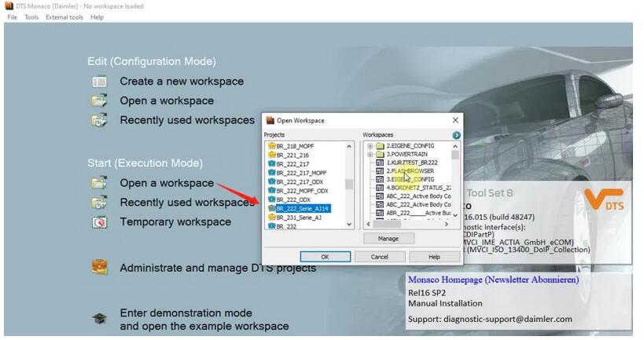Screen dimensions: 644x340
Task: Click the BR_218_MOPF project icon
Action: [x=272, y=146]
